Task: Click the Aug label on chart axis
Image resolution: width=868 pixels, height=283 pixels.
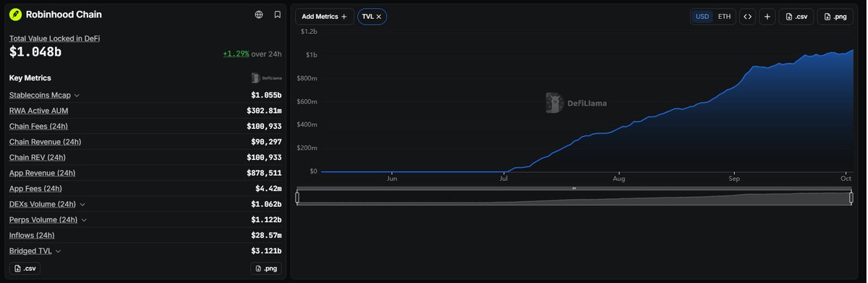Action: click(x=618, y=178)
